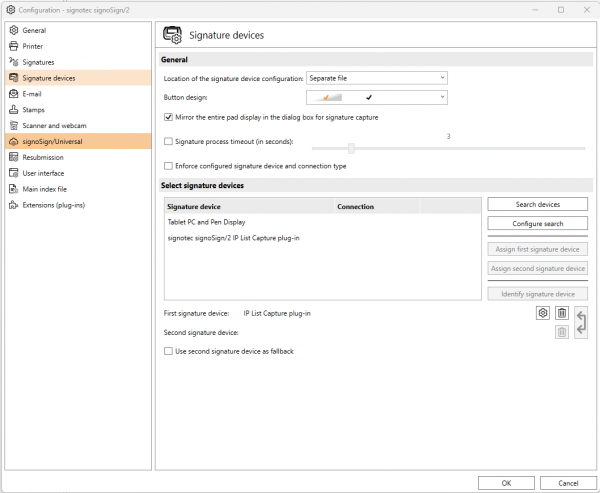600x493 pixels.
Task: Click the Signatures pen icon
Action: (x=13, y=62)
